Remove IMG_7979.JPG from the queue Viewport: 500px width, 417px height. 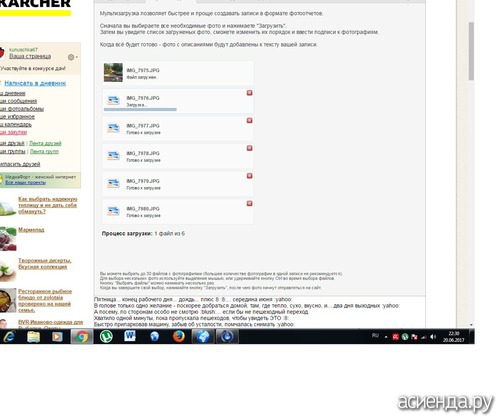(x=249, y=176)
